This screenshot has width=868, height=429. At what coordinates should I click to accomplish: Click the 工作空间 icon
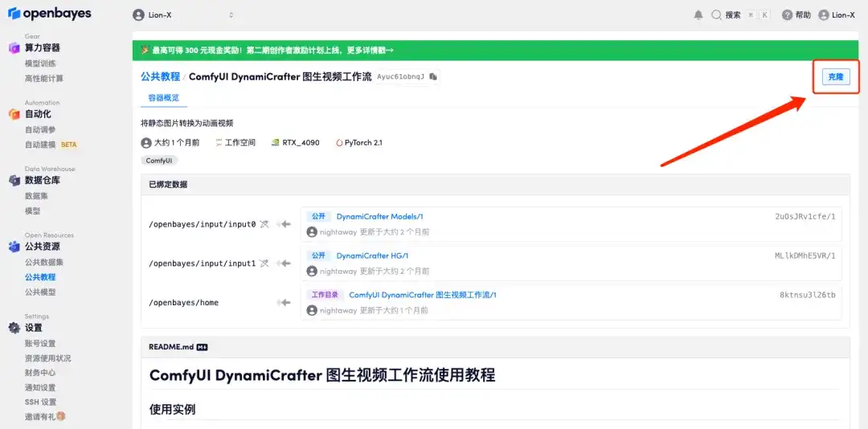[219, 143]
